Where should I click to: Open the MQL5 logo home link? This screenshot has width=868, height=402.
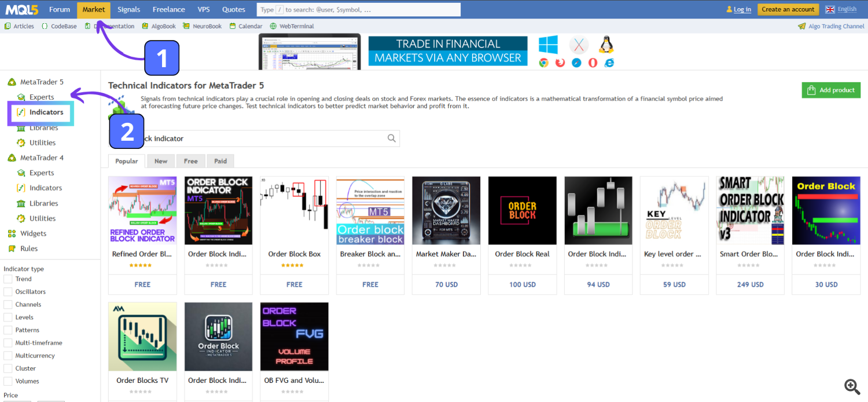tap(22, 9)
